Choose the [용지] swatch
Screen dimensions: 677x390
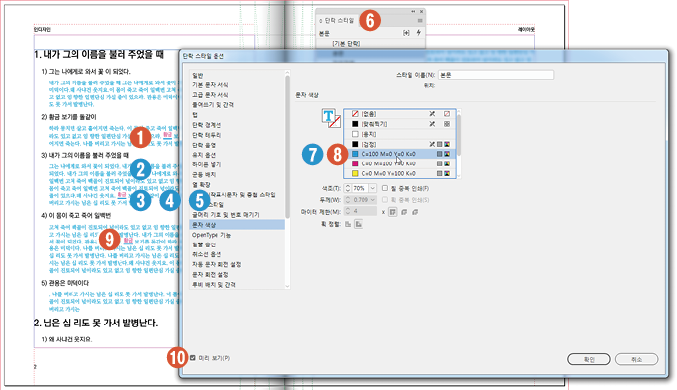(x=400, y=134)
